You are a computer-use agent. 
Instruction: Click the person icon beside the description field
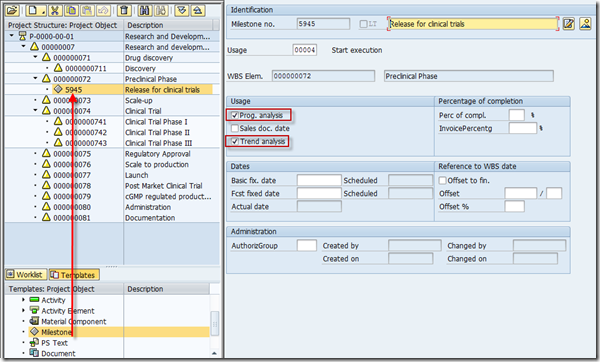(x=585, y=24)
